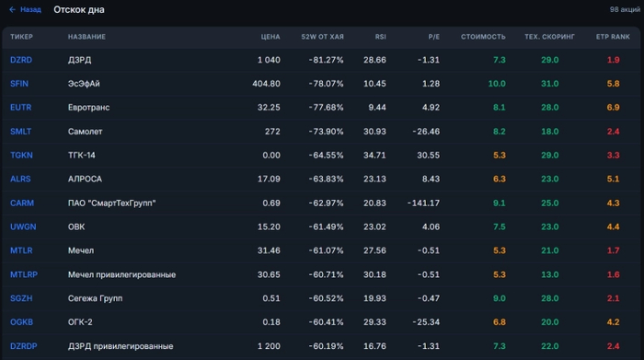Screen dimensions: 644x360
Task: Open the DZRD ticker link
Action: click(x=21, y=60)
